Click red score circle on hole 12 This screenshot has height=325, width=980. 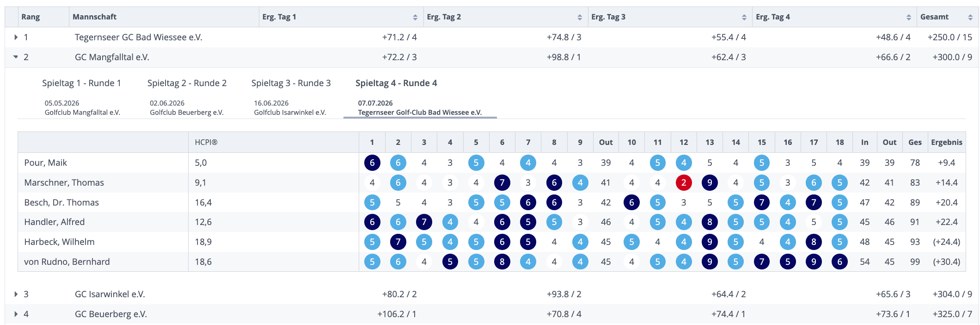pos(684,182)
